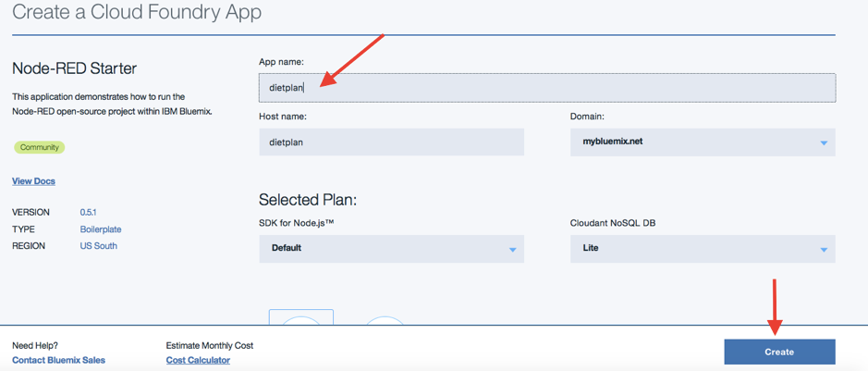868x371 pixels.
Task: Click the second unboxed circular plan icon
Action: coord(385,320)
